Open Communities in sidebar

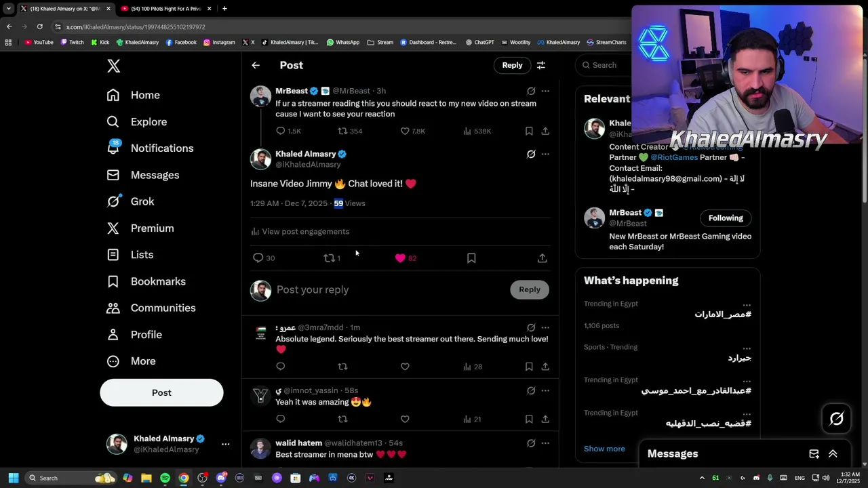pos(151,308)
